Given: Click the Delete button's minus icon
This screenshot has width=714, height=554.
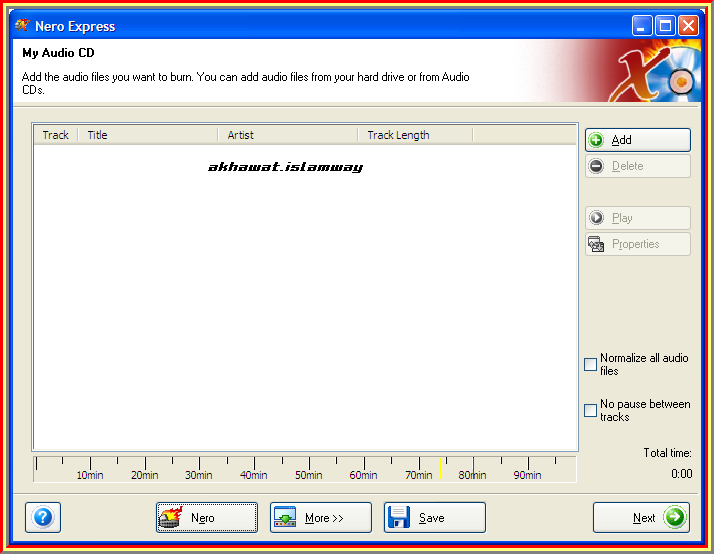Looking at the screenshot, I should click(596, 166).
